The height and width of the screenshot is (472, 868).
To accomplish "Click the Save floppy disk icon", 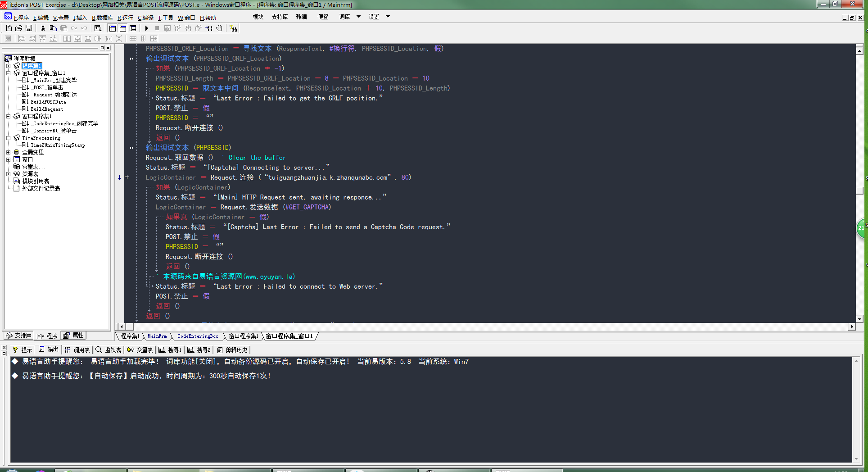I will 29,28.
